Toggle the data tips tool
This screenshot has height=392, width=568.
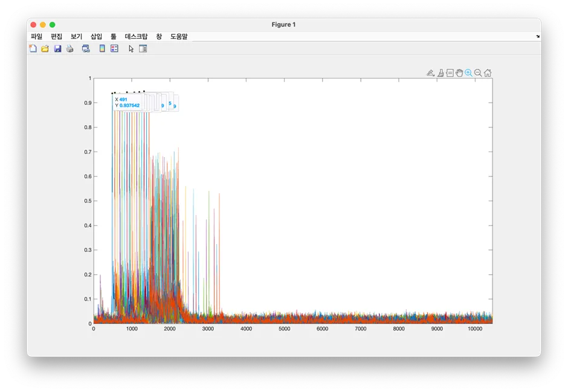[450, 73]
